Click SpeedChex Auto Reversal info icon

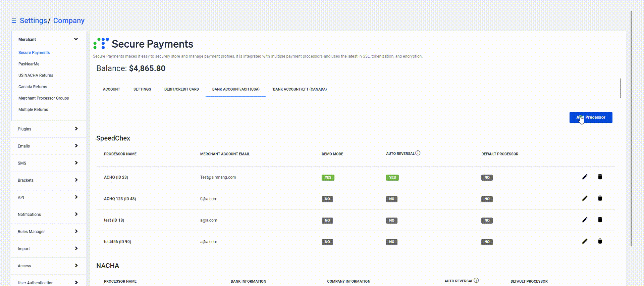tap(418, 153)
